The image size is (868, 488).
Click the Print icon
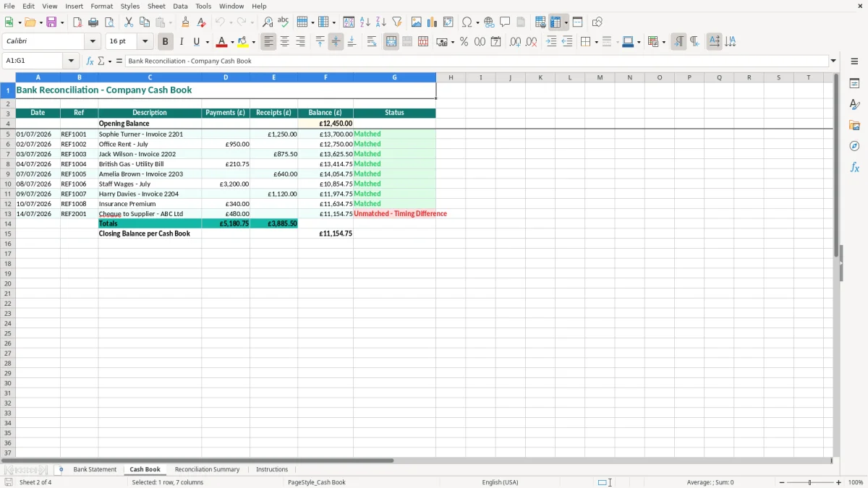(93, 22)
